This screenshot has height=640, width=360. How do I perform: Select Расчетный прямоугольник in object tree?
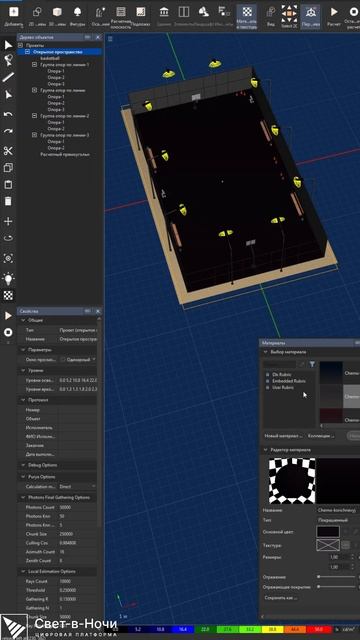coord(65,155)
